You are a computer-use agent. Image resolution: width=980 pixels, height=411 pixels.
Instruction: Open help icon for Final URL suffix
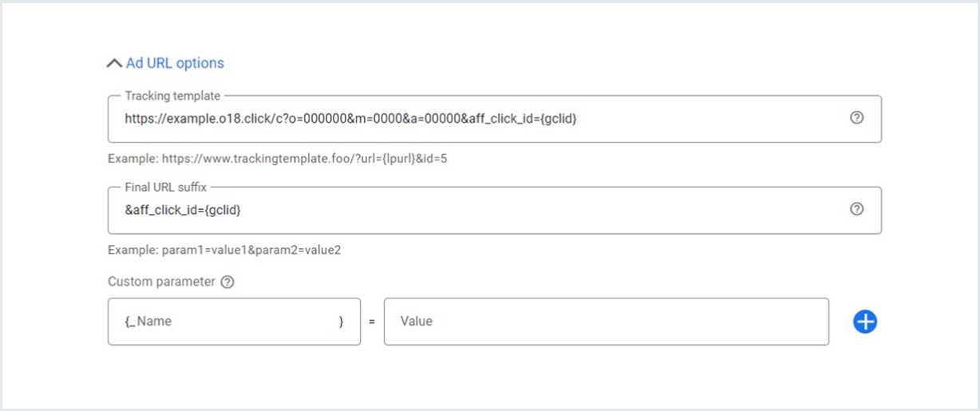856,209
